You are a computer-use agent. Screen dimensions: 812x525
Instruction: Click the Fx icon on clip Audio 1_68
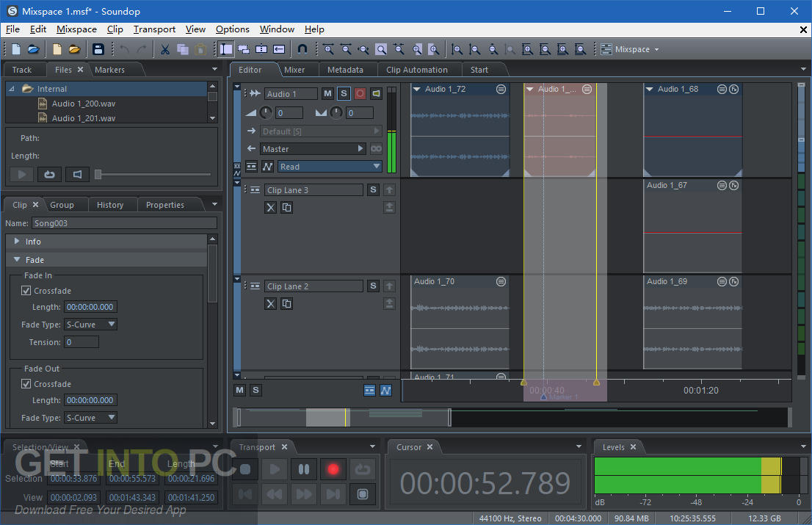click(733, 89)
